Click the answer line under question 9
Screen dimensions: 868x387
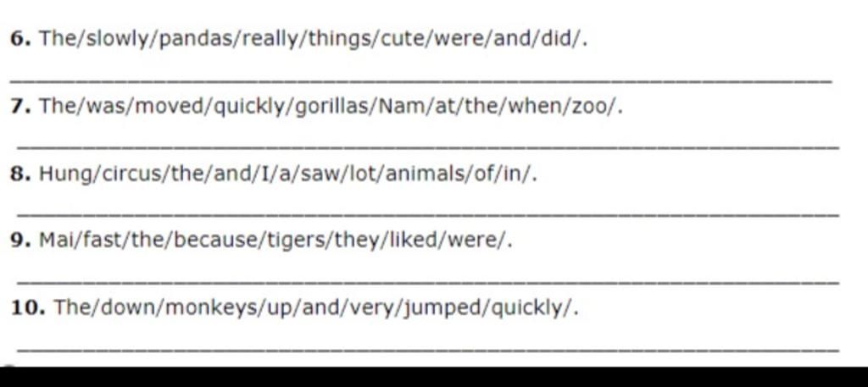click(428, 283)
